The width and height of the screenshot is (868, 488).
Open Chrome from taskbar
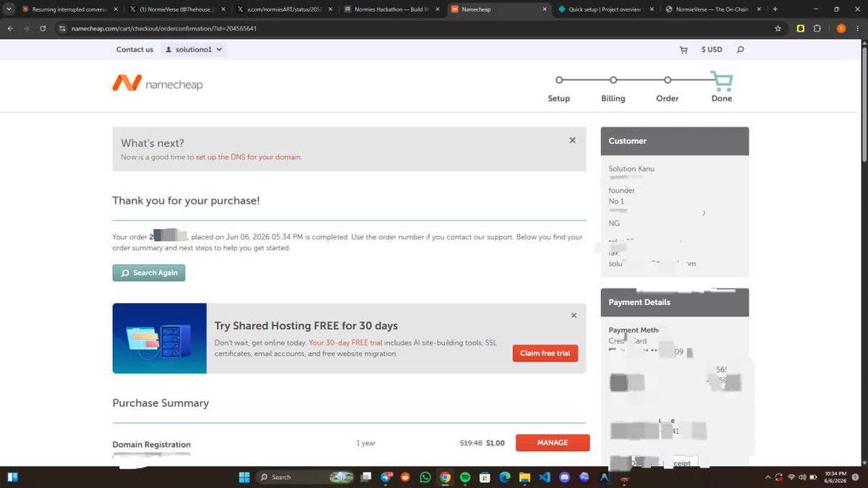point(445,477)
